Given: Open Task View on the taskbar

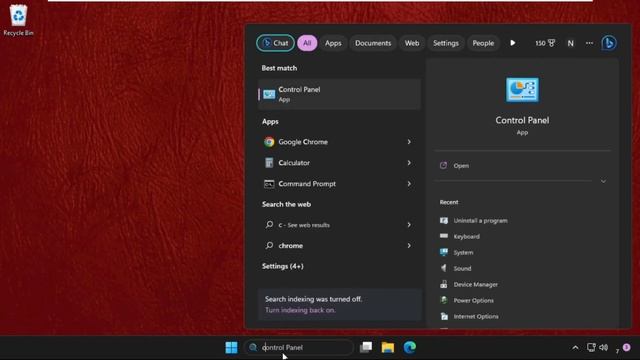Looking at the screenshot, I should (x=366, y=347).
